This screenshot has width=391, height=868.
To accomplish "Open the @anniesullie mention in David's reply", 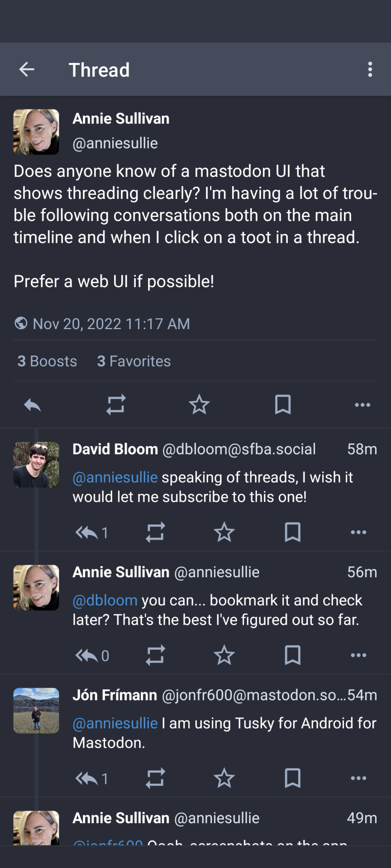I will 114,477.
